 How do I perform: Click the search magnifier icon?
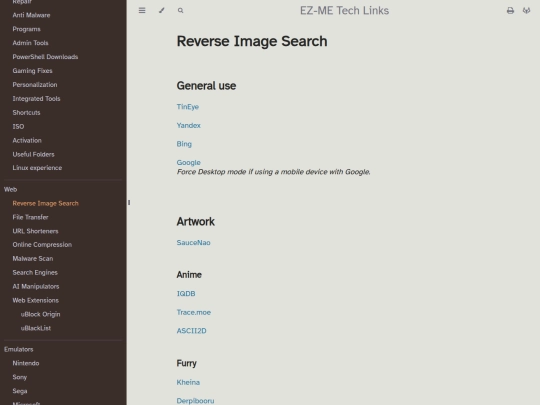(180, 11)
